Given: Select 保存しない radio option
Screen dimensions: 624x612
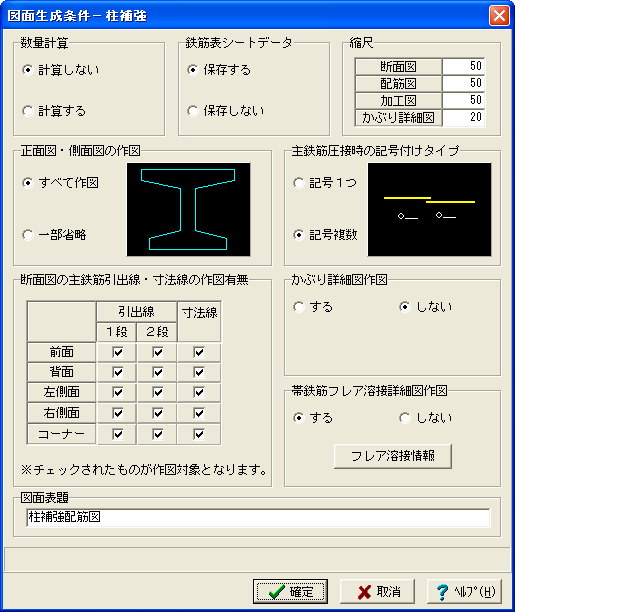Looking at the screenshot, I should (x=226, y=111).
